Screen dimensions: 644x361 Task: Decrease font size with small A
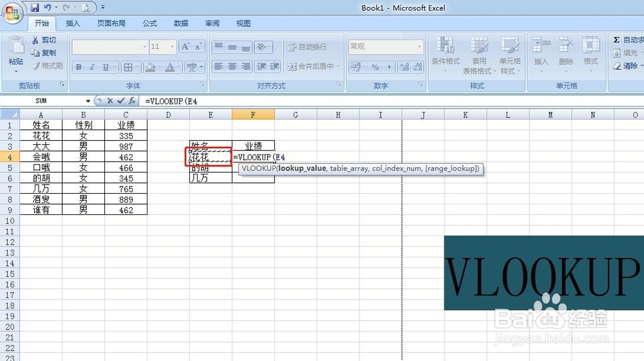coord(198,46)
